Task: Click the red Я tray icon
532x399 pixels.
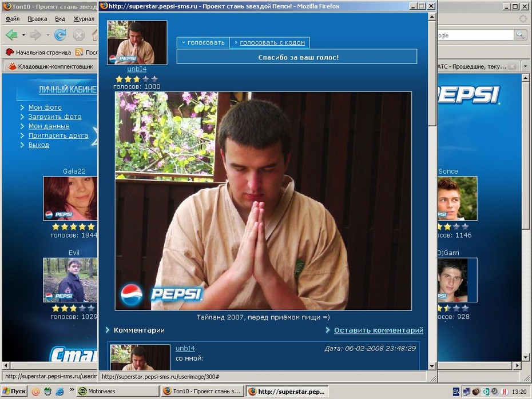Action: pos(505,392)
